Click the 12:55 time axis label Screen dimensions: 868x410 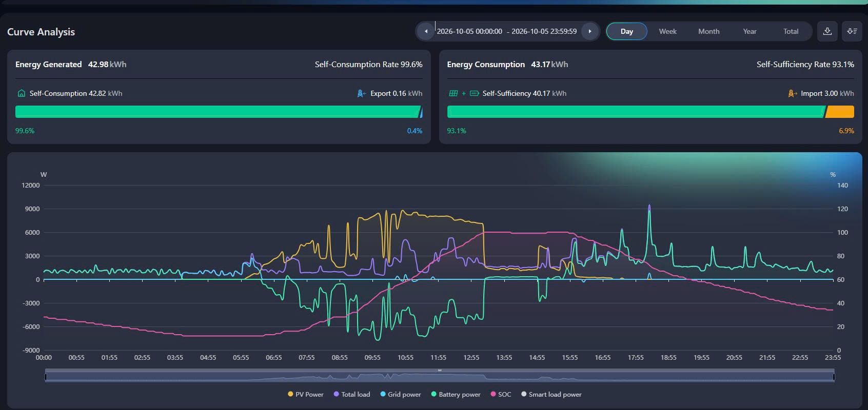(471, 358)
